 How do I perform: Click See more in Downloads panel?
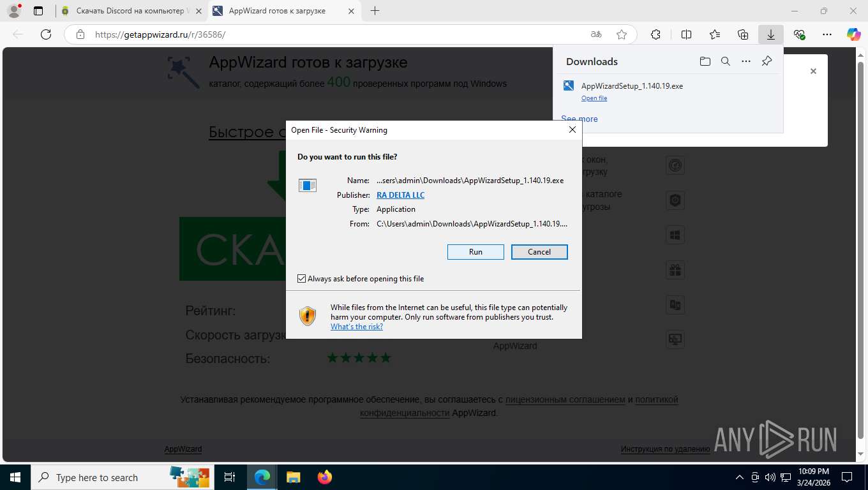(x=580, y=119)
